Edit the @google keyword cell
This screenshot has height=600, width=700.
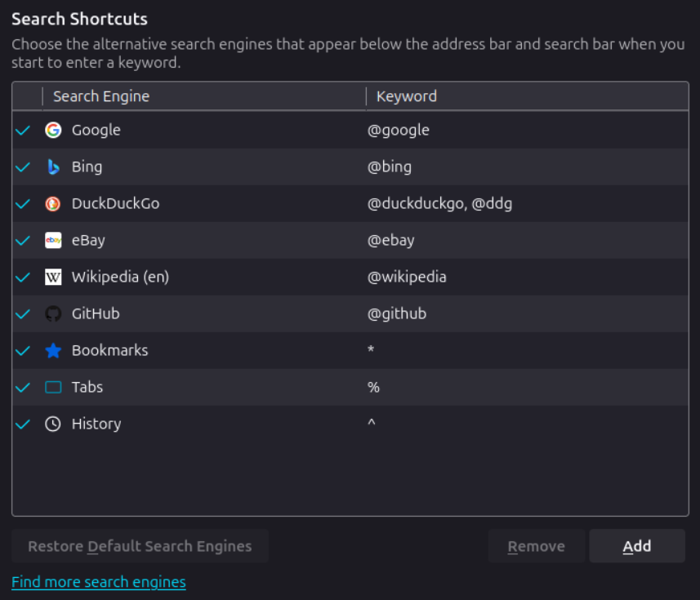click(x=399, y=130)
